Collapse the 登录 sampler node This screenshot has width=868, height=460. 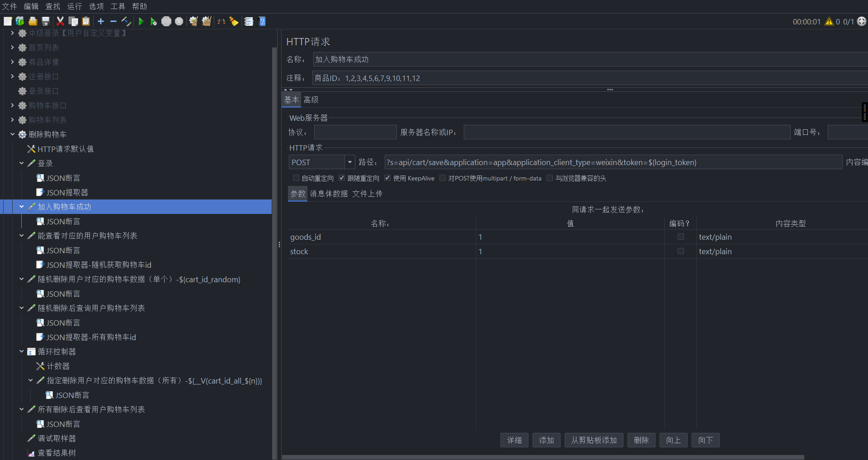click(x=21, y=163)
